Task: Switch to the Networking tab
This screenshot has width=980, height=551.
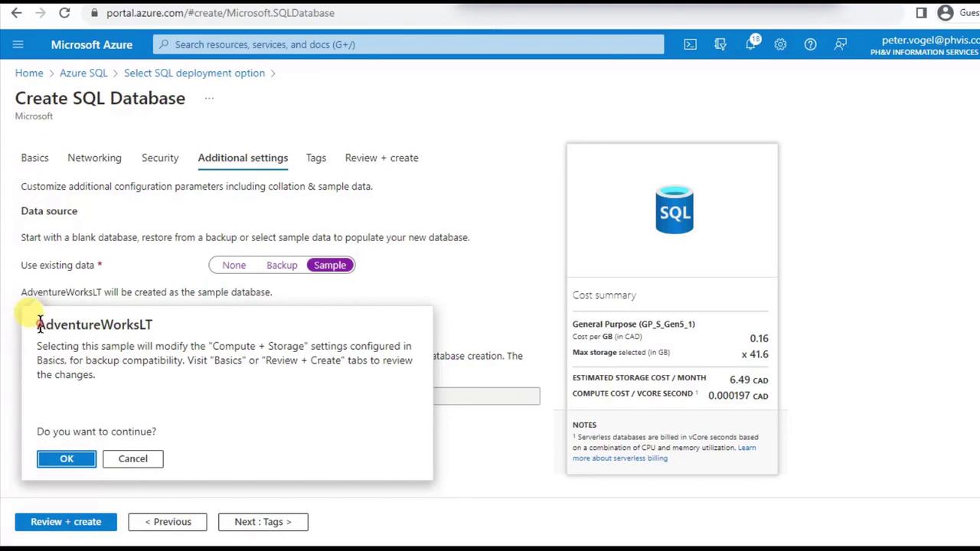Action: (94, 158)
